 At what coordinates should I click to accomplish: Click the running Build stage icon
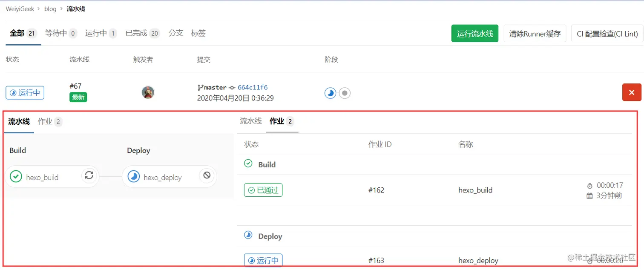pos(330,93)
